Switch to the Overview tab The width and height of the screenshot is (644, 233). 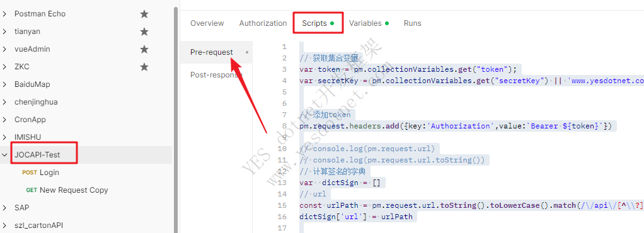[x=207, y=23]
